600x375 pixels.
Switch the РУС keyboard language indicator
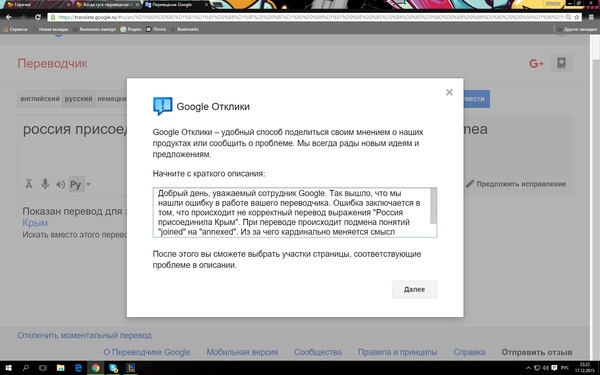click(x=565, y=368)
